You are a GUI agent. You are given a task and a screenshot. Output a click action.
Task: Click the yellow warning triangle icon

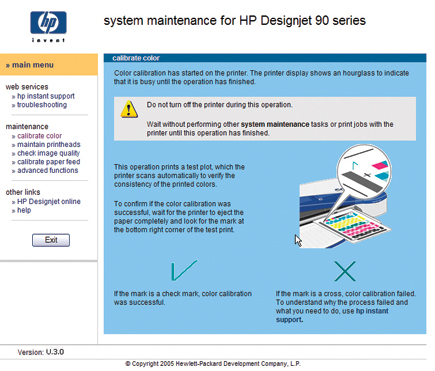pos(129,109)
